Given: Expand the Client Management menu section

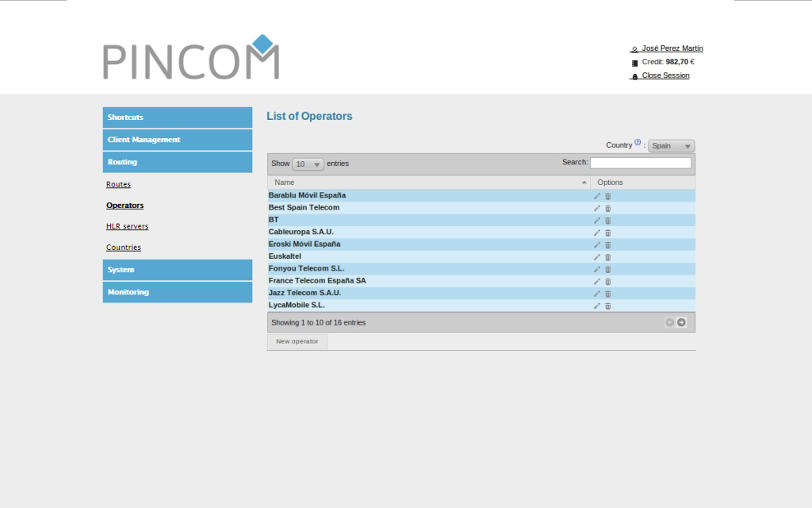Looking at the screenshot, I should click(x=178, y=140).
